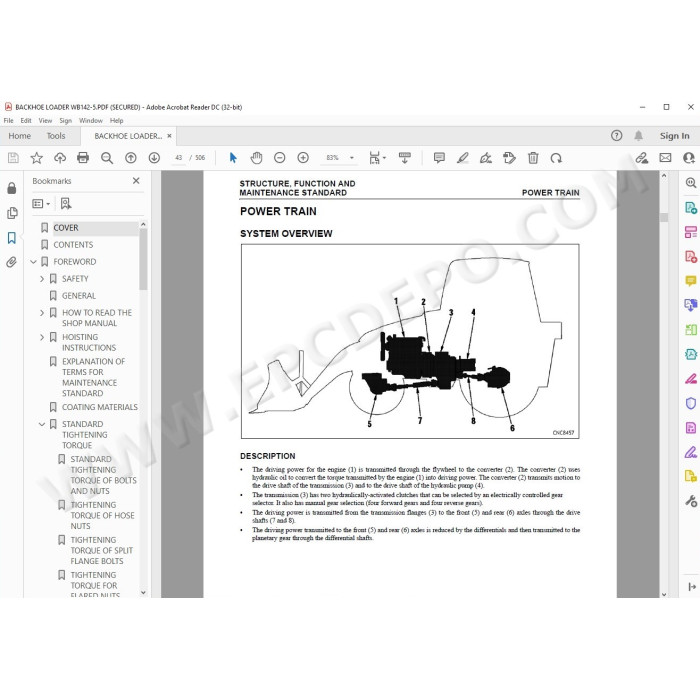This screenshot has height=700, width=700.
Task: Click the document vertical scrollbar thumb
Action: pyautogui.click(x=664, y=217)
